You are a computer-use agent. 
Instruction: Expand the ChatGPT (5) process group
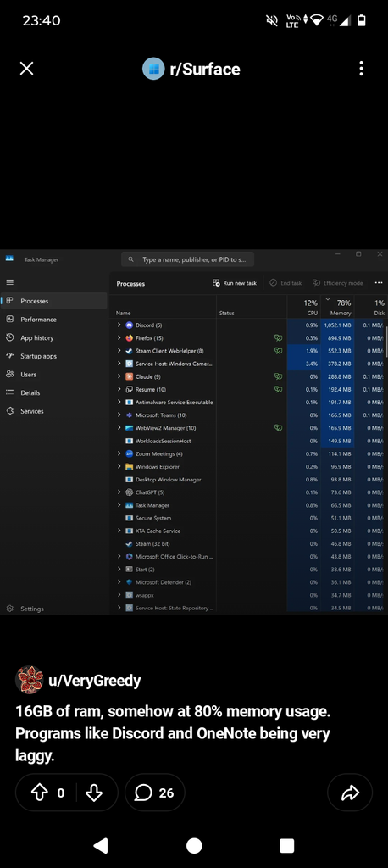pos(119,492)
